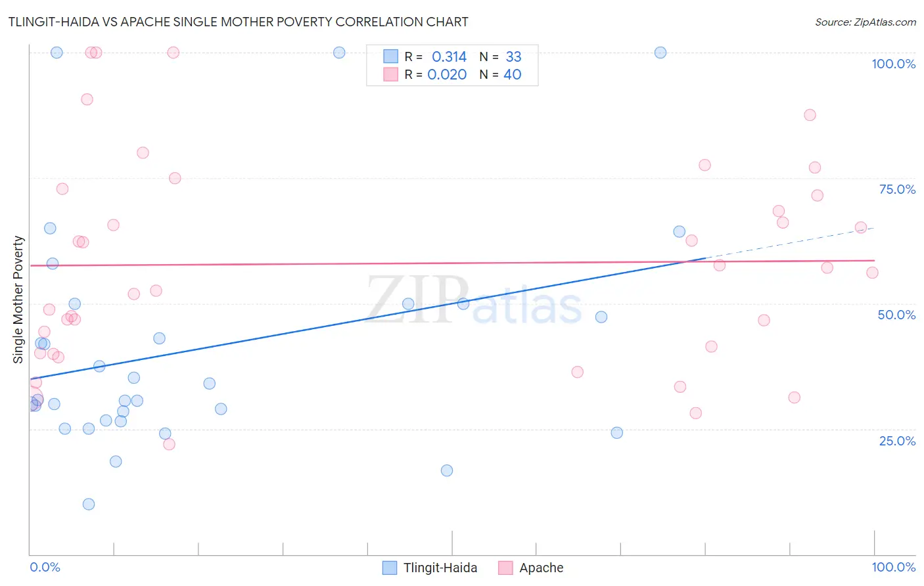Click the R value 0.314 text
This screenshot has height=586, width=924.
click(449, 56)
